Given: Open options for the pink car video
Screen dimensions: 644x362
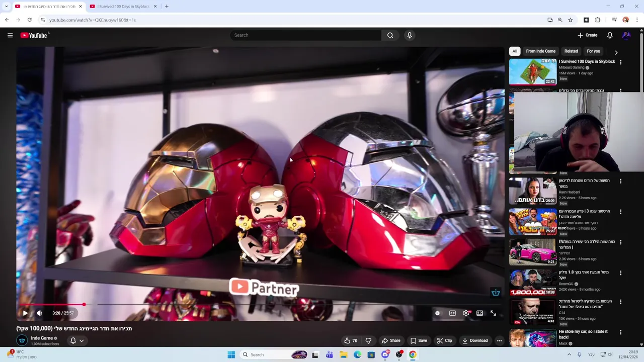Looking at the screenshot, I should pyautogui.click(x=620, y=242).
